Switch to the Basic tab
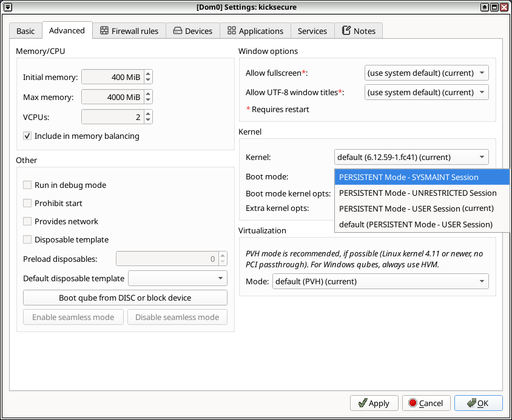Viewport: 512px width, 420px height. pyautogui.click(x=25, y=30)
